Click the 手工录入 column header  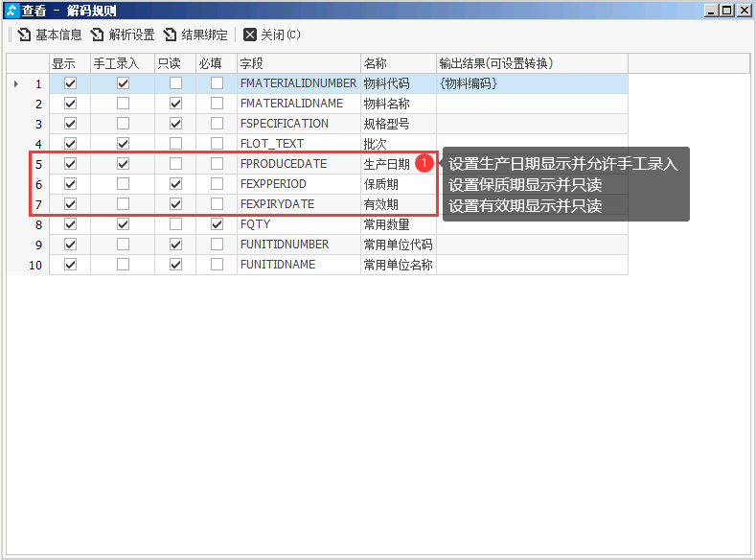(123, 63)
